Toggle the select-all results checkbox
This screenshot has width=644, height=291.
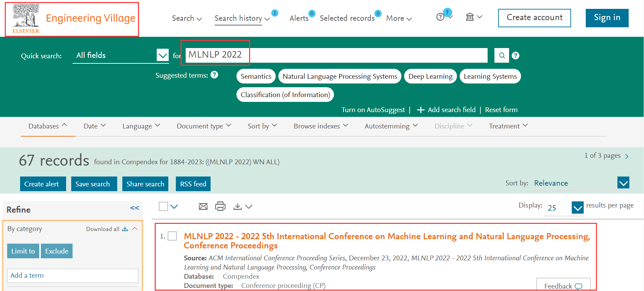tap(164, 206)
